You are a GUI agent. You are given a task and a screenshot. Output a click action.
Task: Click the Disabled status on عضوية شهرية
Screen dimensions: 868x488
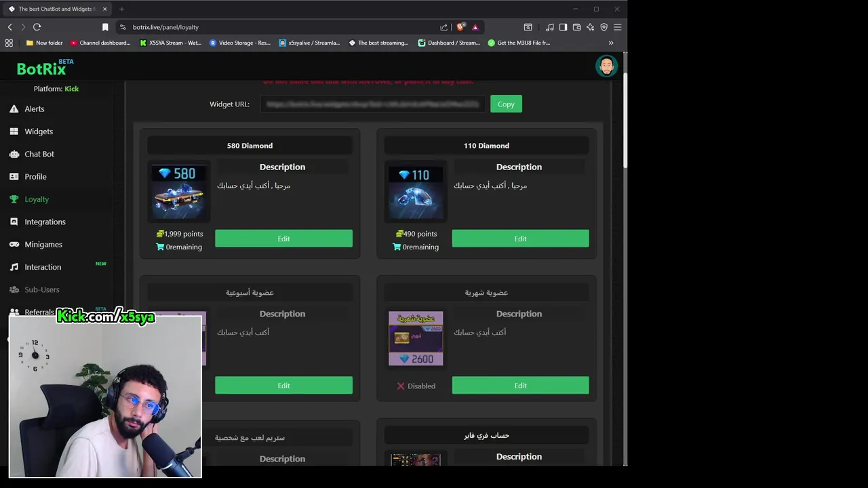416,386
